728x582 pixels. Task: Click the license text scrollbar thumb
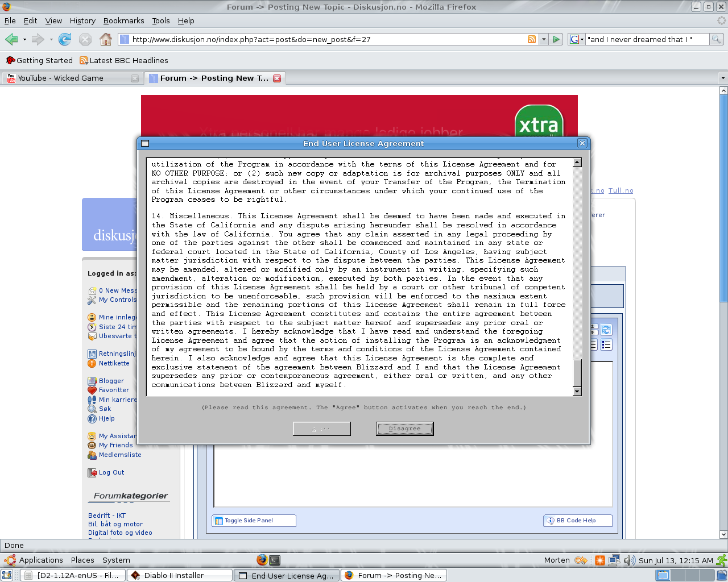coord(577,373)
